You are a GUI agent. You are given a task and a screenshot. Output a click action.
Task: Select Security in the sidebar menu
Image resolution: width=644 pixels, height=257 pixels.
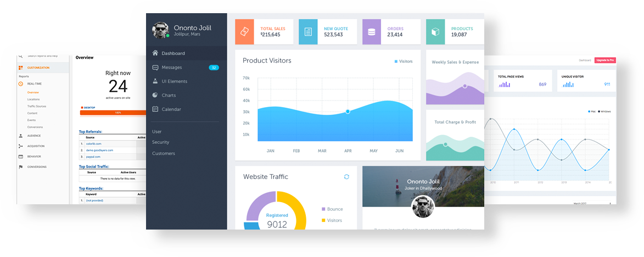tap(160, 142)
